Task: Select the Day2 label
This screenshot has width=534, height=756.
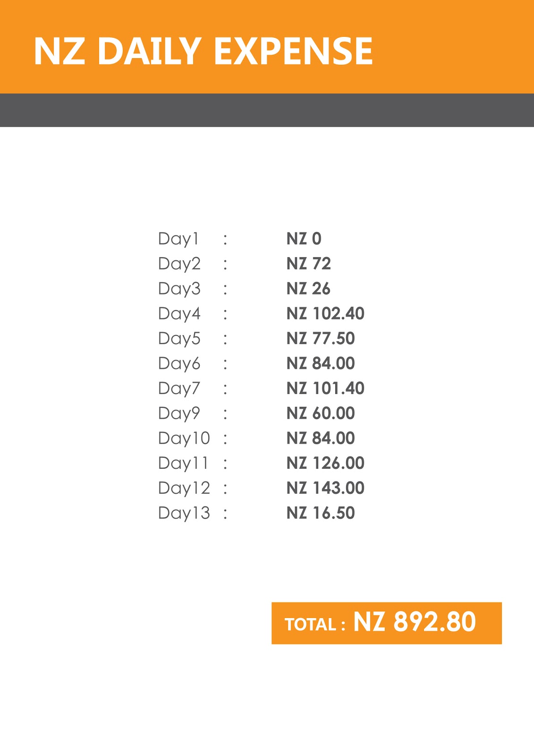Action: click(179, 264)
